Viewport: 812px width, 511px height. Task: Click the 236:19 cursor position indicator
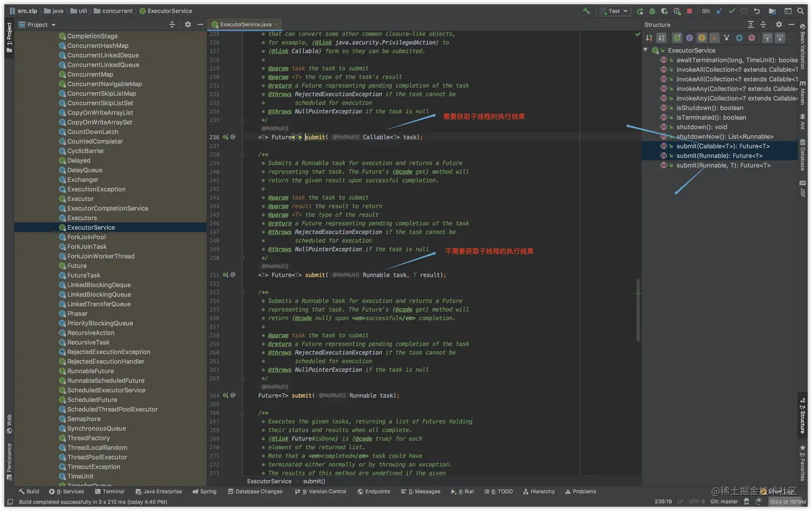point(663,502)
